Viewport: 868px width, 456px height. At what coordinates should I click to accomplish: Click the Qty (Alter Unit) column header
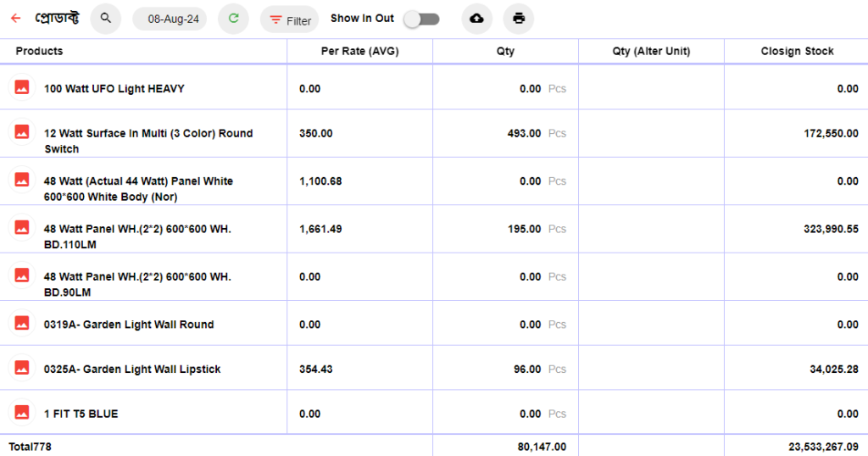coord(651,51)
